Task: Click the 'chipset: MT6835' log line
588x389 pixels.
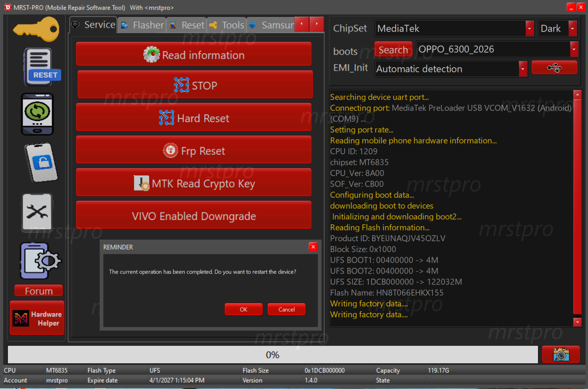Action: 359,162
